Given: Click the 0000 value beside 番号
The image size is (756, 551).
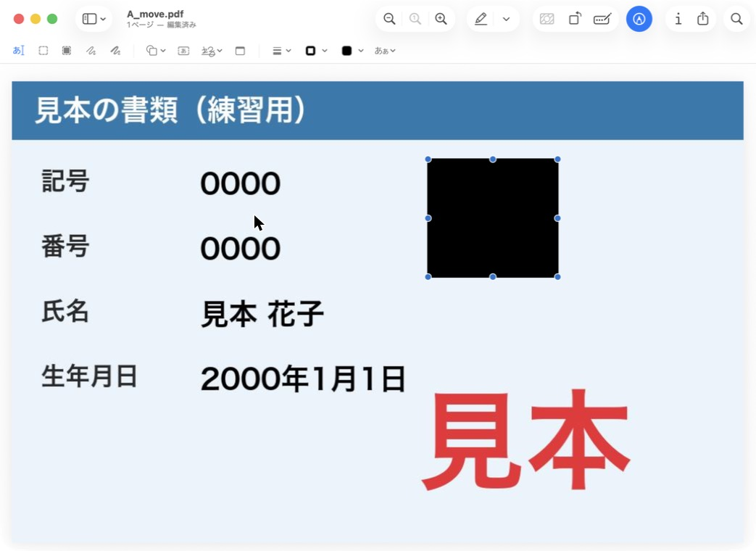Looking at the screenshot, I should coord(240,249).
